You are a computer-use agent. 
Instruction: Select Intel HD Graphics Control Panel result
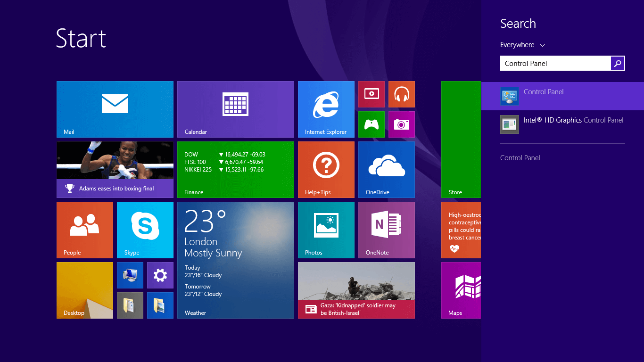tap(562, 124)
